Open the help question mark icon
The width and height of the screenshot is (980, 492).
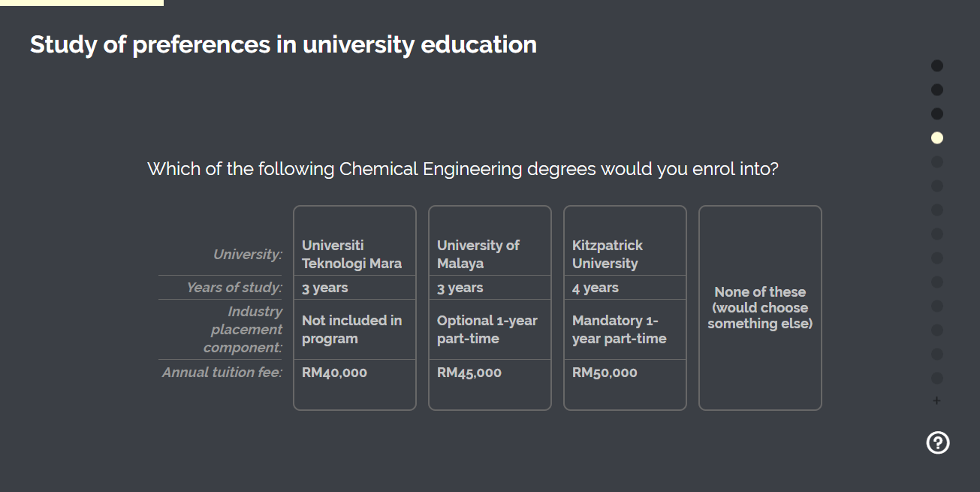click(938, 443)
